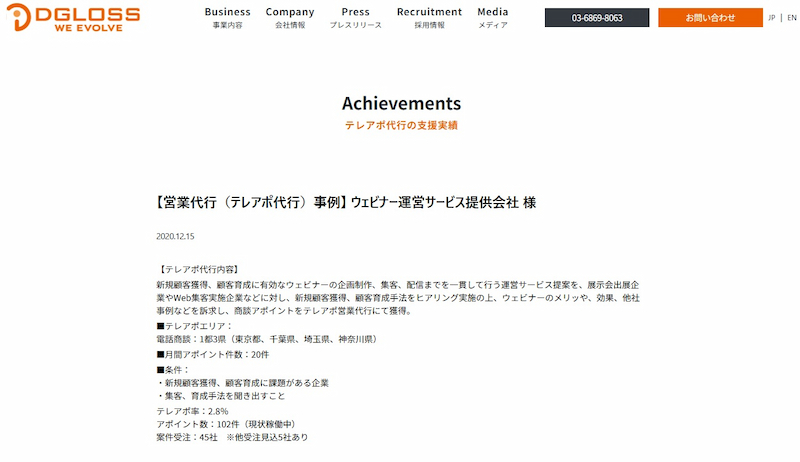800x462 pixels.
Task: Open the Company 会社情報 menu
Action: [x=290, y=18]
